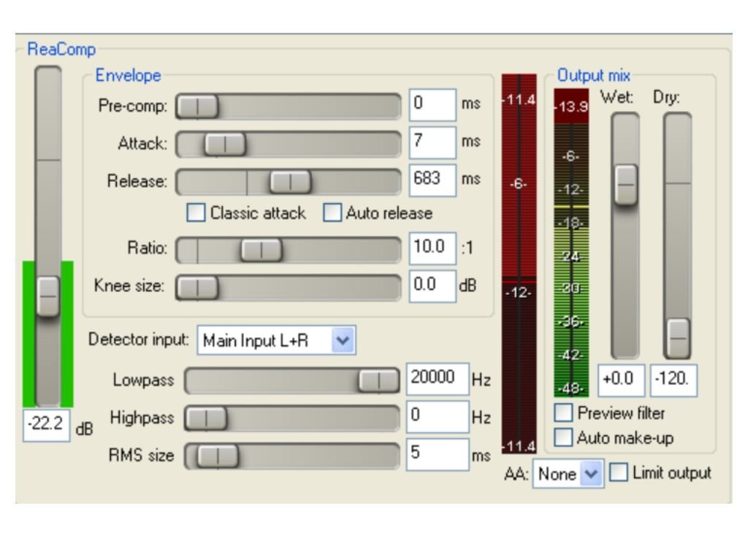Click the Pre-comp ms value field

click(432, 104)
